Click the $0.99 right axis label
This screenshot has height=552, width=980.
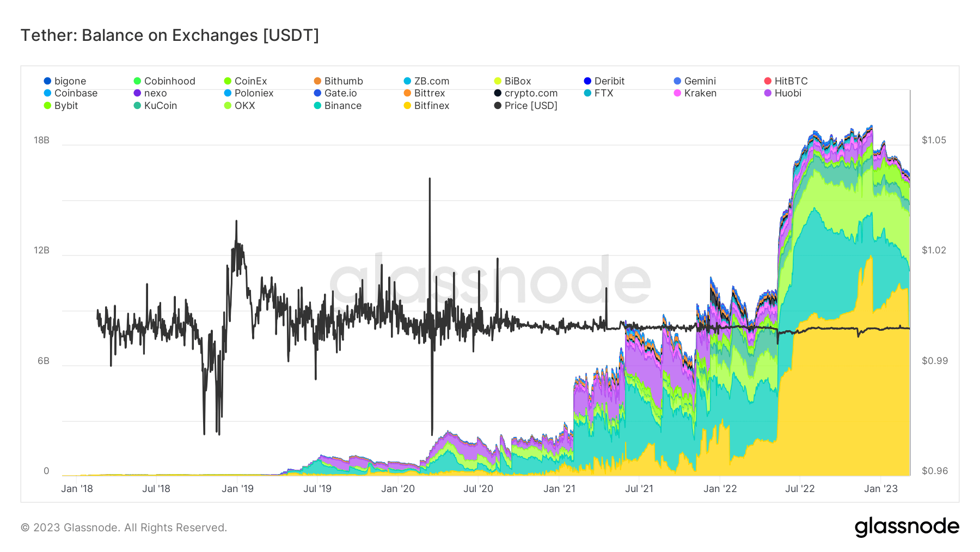(x=934, y=361)
